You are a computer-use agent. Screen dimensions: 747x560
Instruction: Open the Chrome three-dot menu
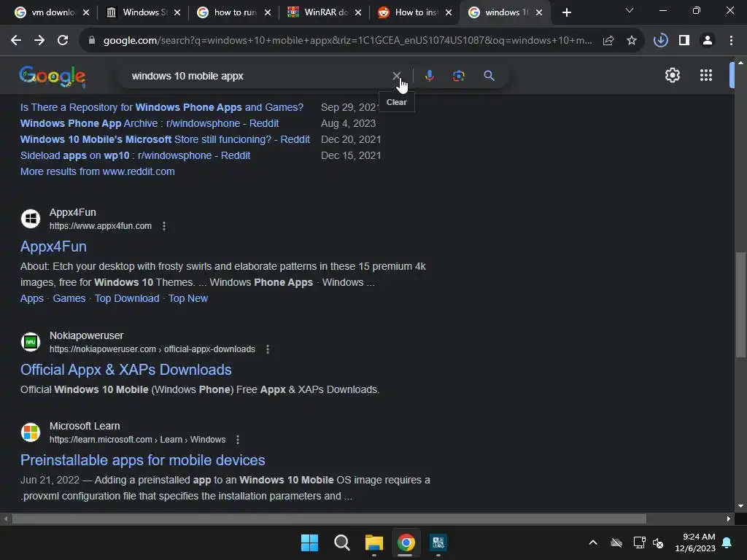731,41
